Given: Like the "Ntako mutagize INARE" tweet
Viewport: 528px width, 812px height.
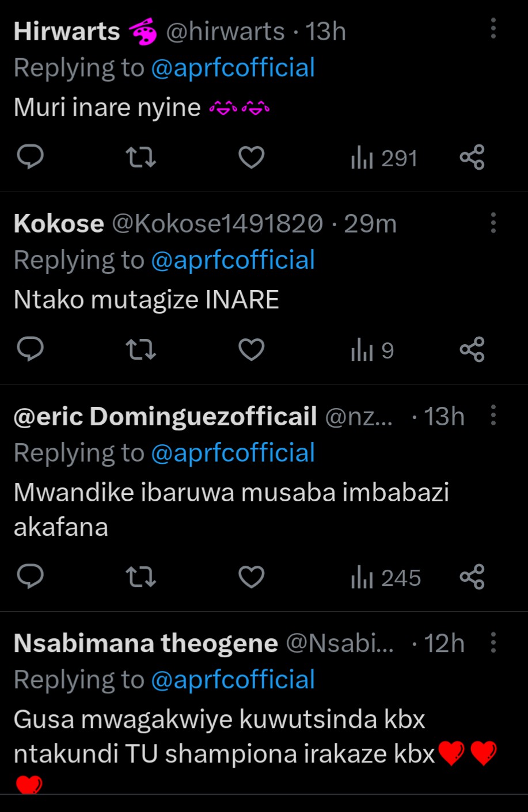Looking at the screenshot, I should click(x=251, y=349).
